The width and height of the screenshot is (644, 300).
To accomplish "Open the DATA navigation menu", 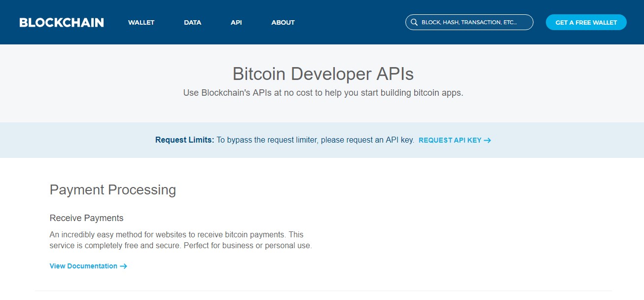I will (x=192, y=22).
